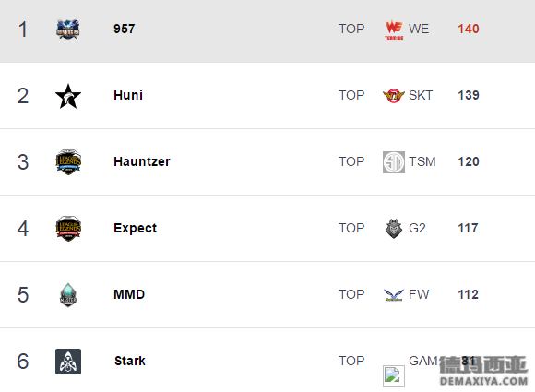535x392 pixels.
Task: Click the Team WE logo
Action: [x=394, y=30]
